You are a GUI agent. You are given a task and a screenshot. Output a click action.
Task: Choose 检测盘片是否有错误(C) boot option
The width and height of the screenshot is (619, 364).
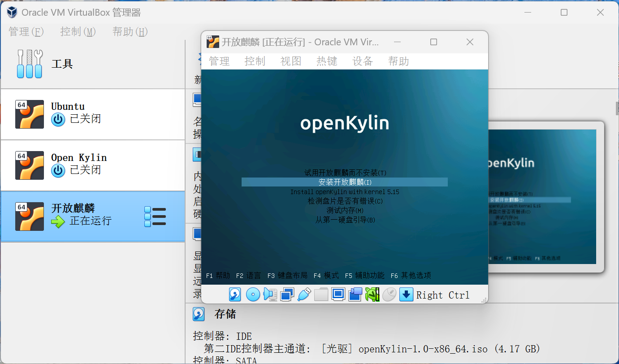tap(345, 201)
